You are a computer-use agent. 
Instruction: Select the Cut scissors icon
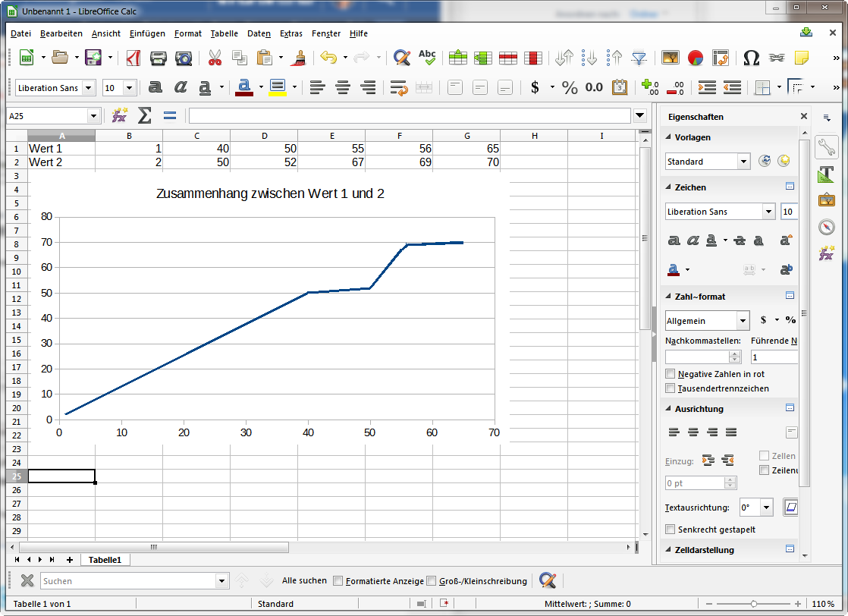click(x=215, y=58)
